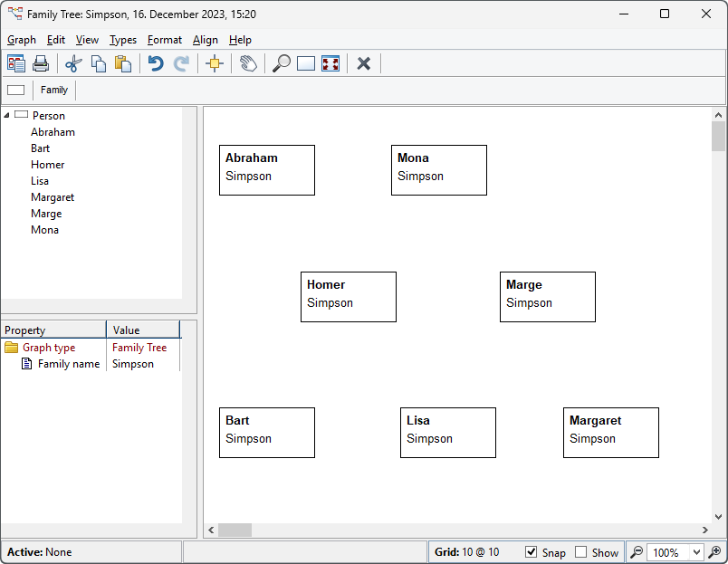728x564 pixels.
Task: Select Bart in the person list
Action: click(x=40, y=148)
